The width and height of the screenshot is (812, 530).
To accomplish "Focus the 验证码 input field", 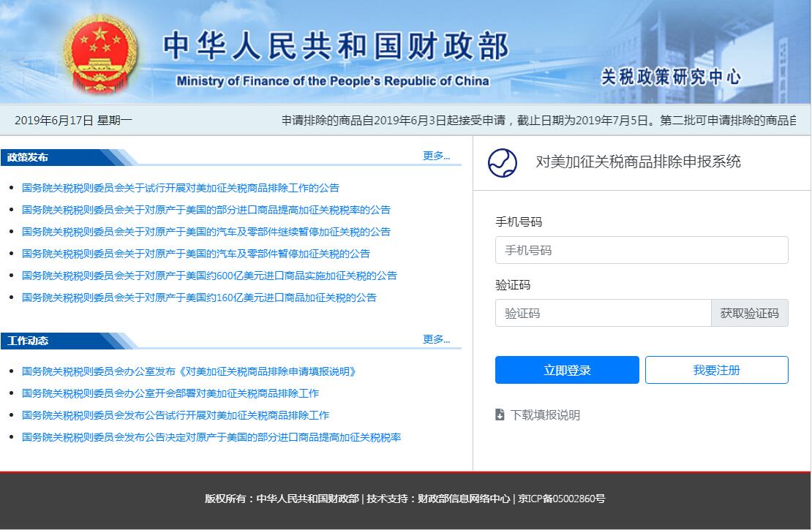I will [x=603, y=313].
